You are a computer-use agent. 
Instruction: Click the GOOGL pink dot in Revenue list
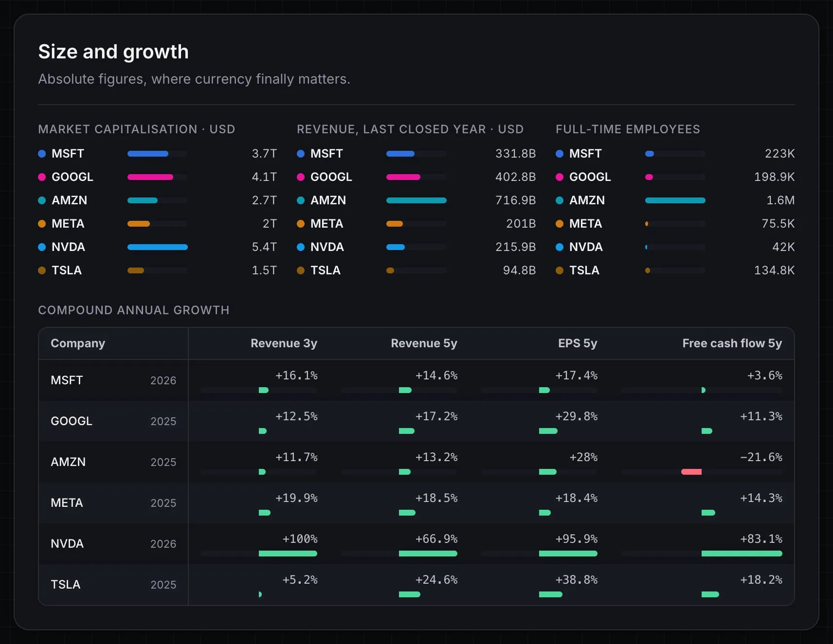[x=301, y=177]
